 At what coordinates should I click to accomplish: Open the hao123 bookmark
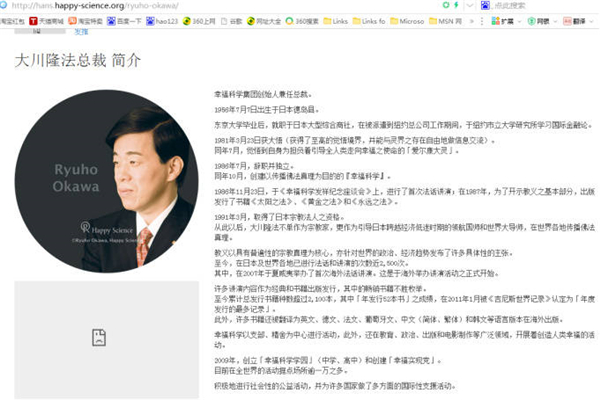coord(162,21)
